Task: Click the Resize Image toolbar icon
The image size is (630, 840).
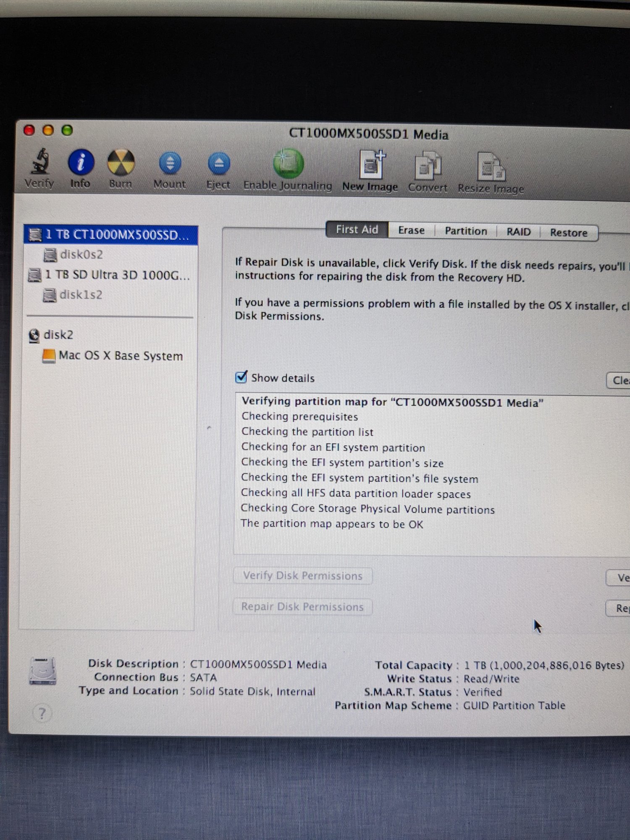Action: [x=491, y=167]
